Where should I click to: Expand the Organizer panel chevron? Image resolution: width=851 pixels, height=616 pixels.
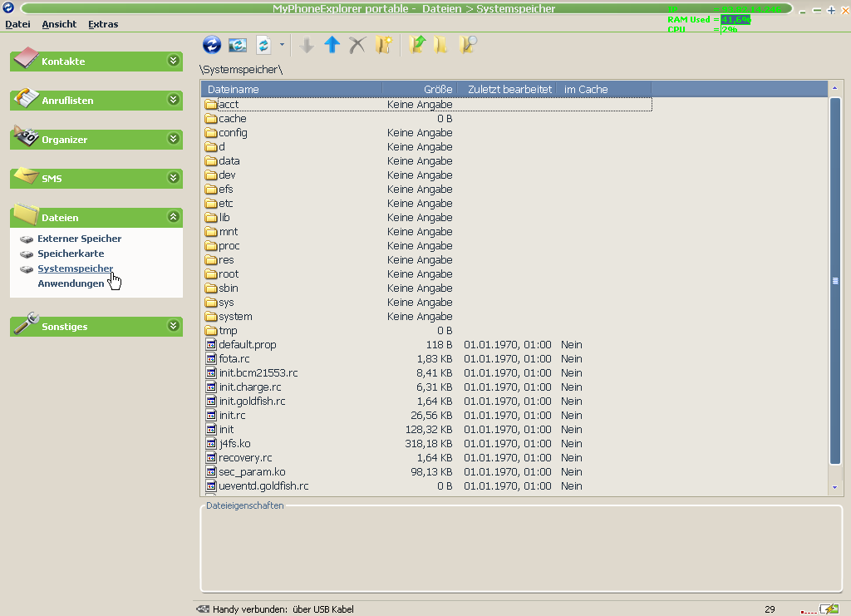tap(173, 138)
